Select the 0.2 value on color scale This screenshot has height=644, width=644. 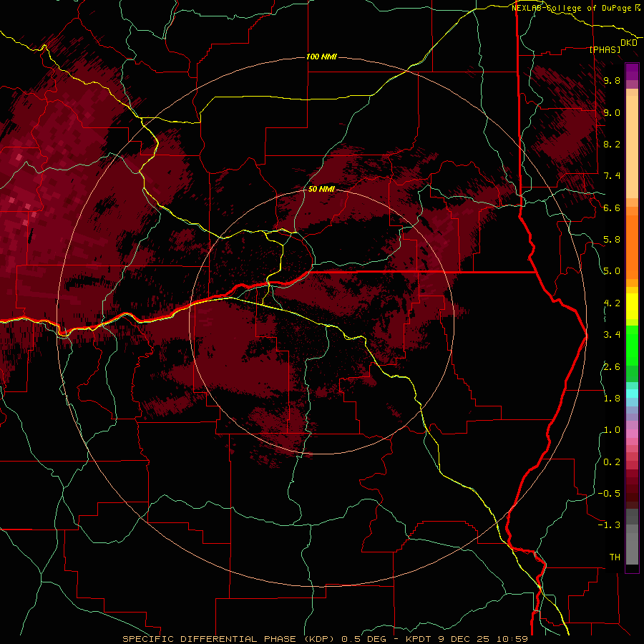612,462
